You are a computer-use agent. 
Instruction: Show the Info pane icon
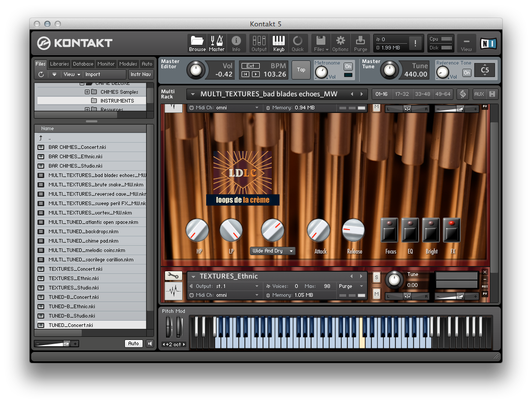tap(236, 43)
